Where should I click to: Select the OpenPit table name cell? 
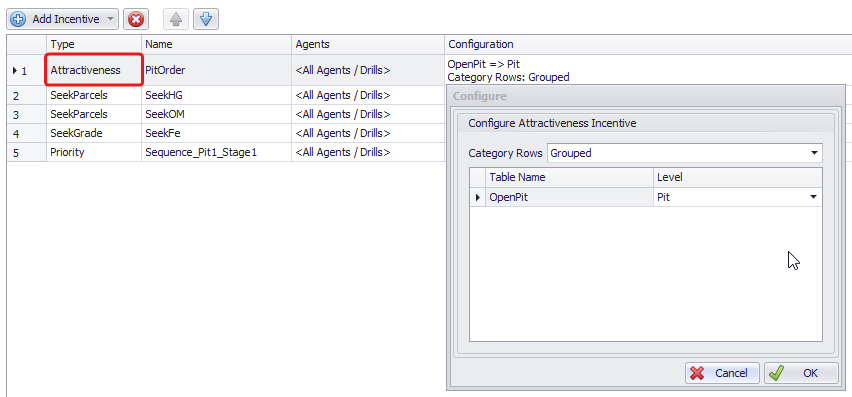tap(569, 198)
